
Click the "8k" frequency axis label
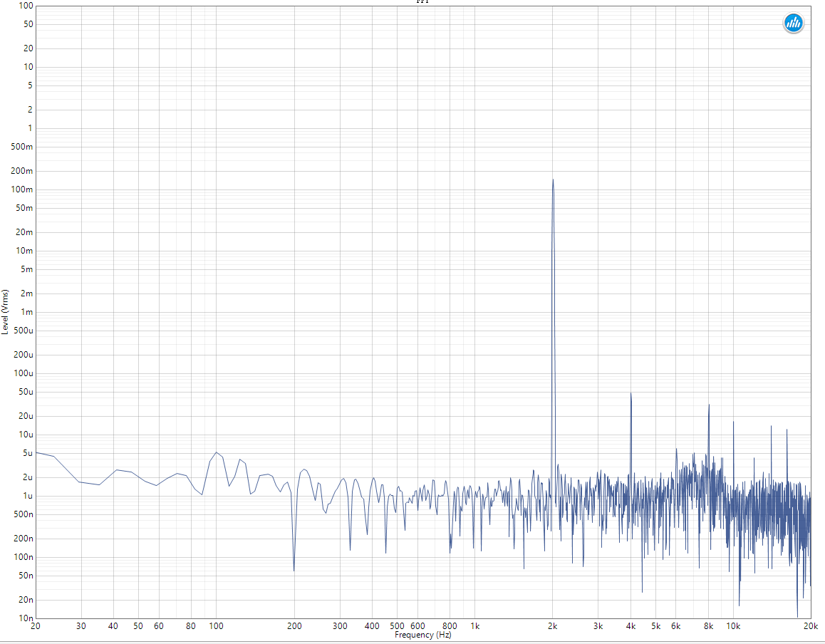click(709, 626)
